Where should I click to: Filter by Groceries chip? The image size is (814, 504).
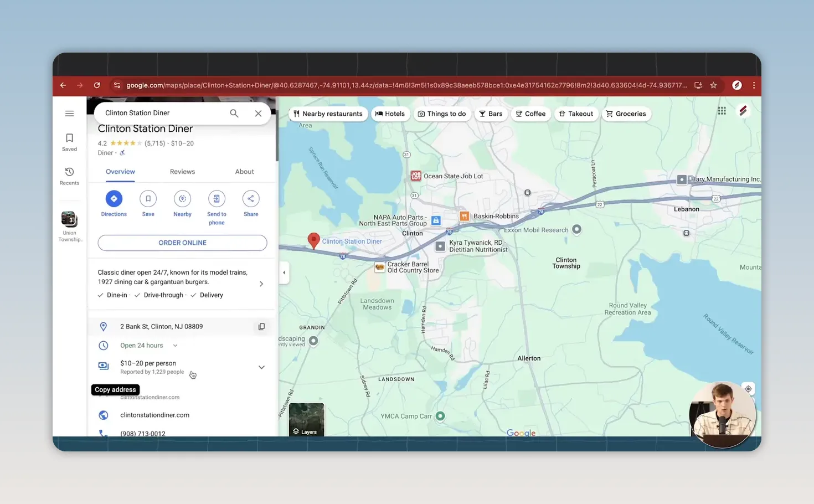(626, 114)
